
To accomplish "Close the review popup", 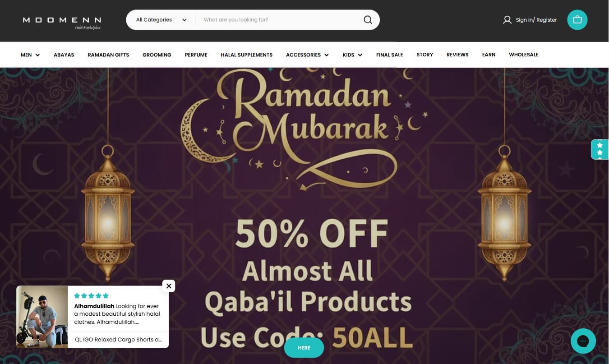I will (x=169, y=286).
